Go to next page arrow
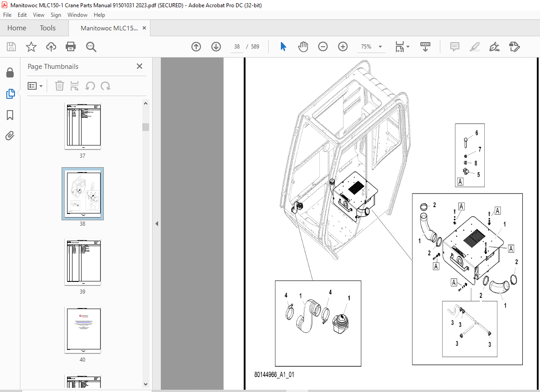Screen dimensions: 540x392 coord(216,47)
